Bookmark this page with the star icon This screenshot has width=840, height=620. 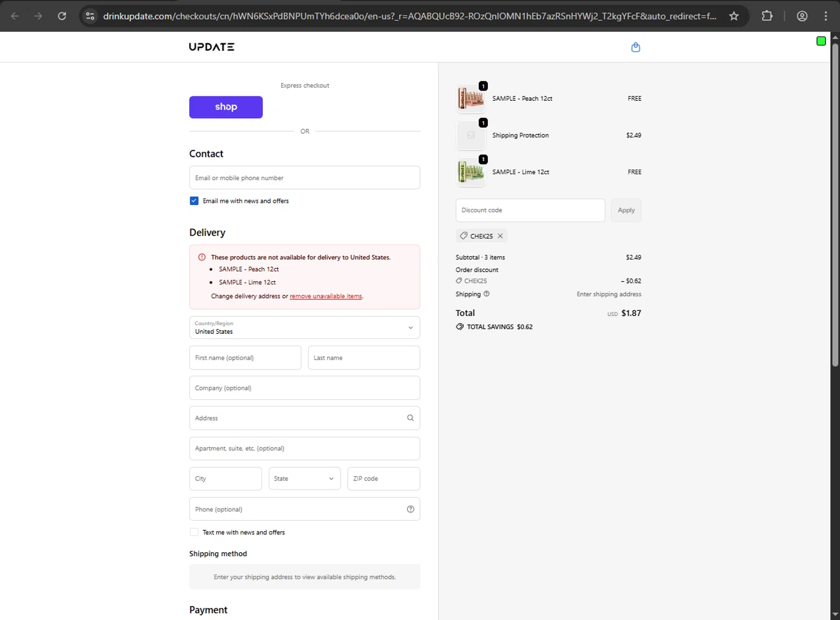pyautogui.click(x=734, y=16)
